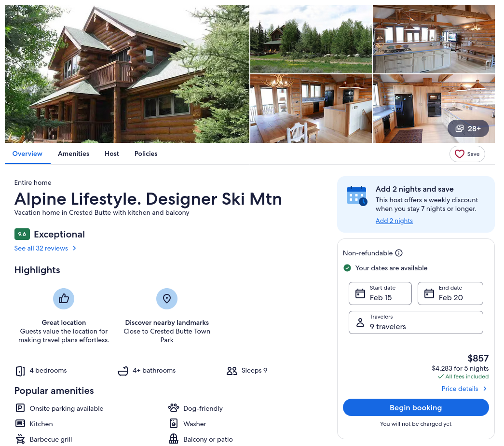
Task: Open the 28+ photo gallery icon
Action: point(460,128)
